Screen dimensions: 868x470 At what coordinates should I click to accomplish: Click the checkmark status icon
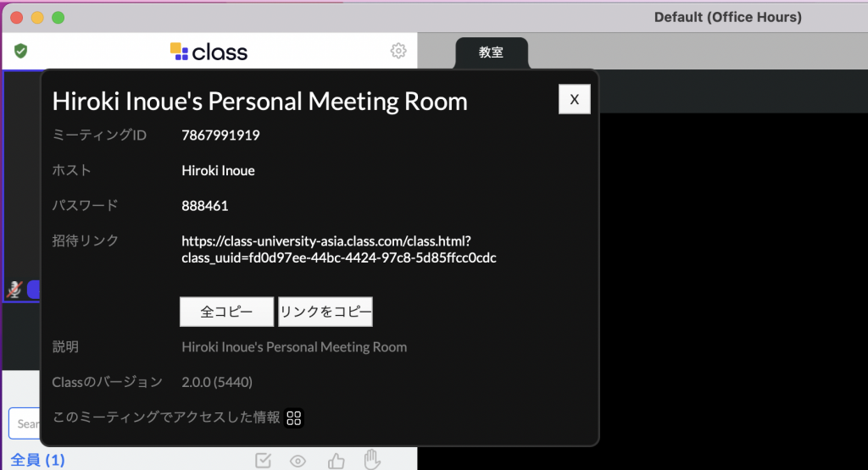coord(263,460)
